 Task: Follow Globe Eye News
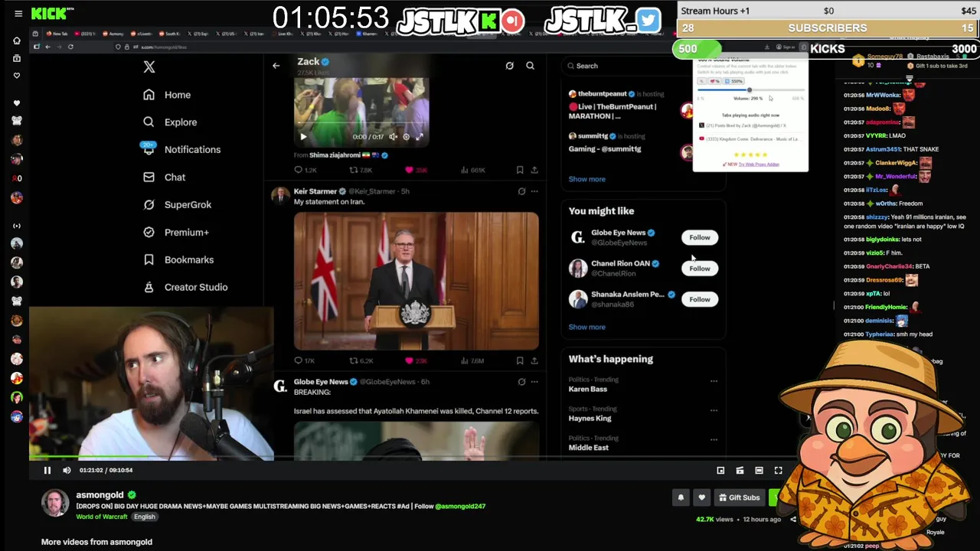pyautogui.click(x=700, y=237)
